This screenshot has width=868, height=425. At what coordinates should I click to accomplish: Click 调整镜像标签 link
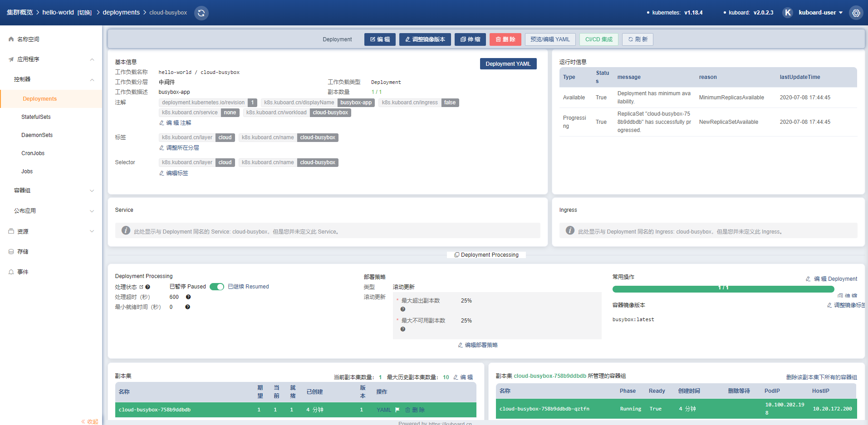tap(846, 305)
